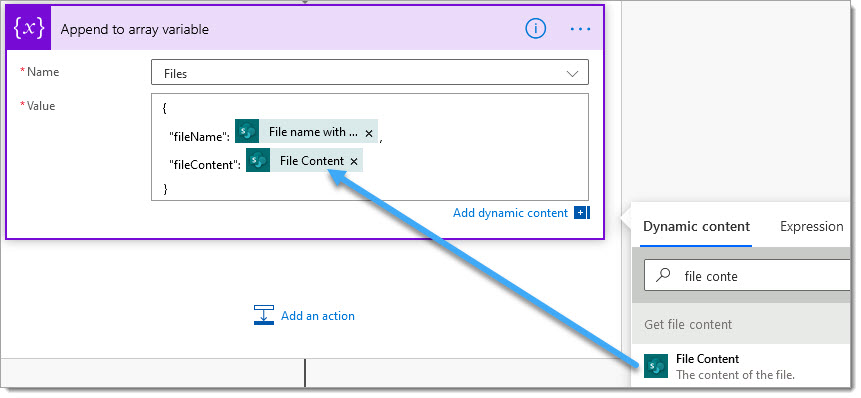The height and width of the screenshot is (398, 861).
Task: Click SharePoint icon in File Content result
Action: pyautogui.click(x=656, y=366)
